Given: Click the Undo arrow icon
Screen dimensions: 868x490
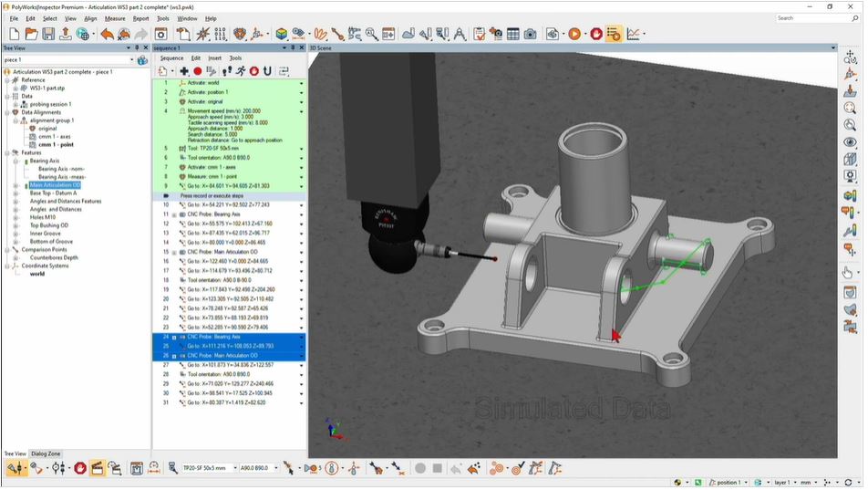Looking at the screenshot, I should click(x=107, y=34).
